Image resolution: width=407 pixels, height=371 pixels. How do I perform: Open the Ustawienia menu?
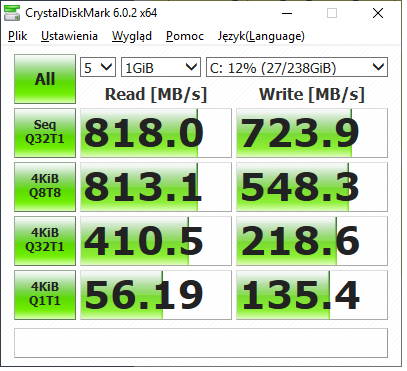pyautogui.click(x=69, y=36)
